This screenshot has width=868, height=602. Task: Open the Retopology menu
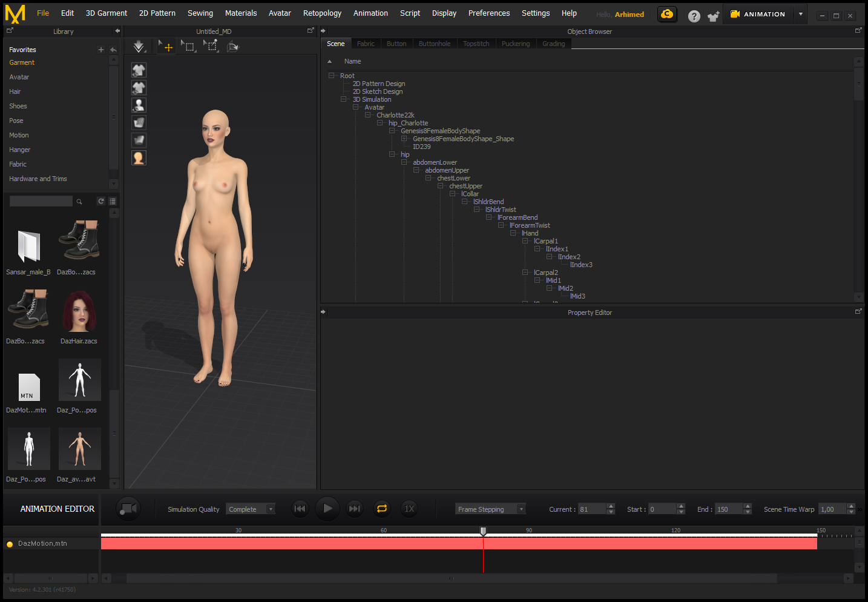pyautogui.click(x=322, y=13)
